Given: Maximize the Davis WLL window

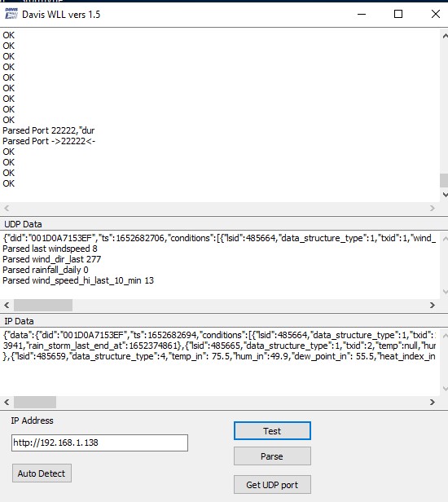Looking at the screenshot, I should (398, 14).
